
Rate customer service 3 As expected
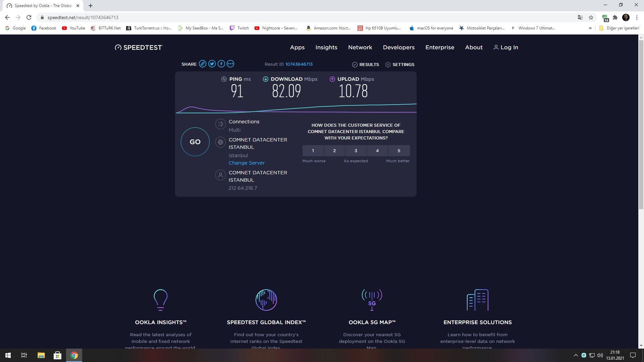356,151
